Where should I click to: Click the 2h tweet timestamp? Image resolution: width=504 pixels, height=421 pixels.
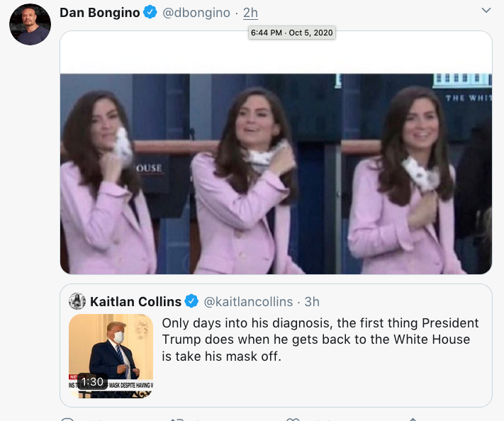[x=250, y=13]
